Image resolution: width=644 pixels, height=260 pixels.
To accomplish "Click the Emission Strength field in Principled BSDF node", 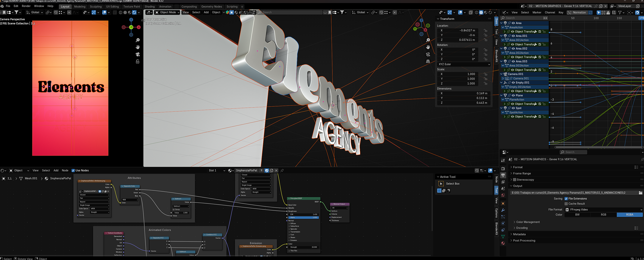I will pyautogui.click(x=303, y=247).
